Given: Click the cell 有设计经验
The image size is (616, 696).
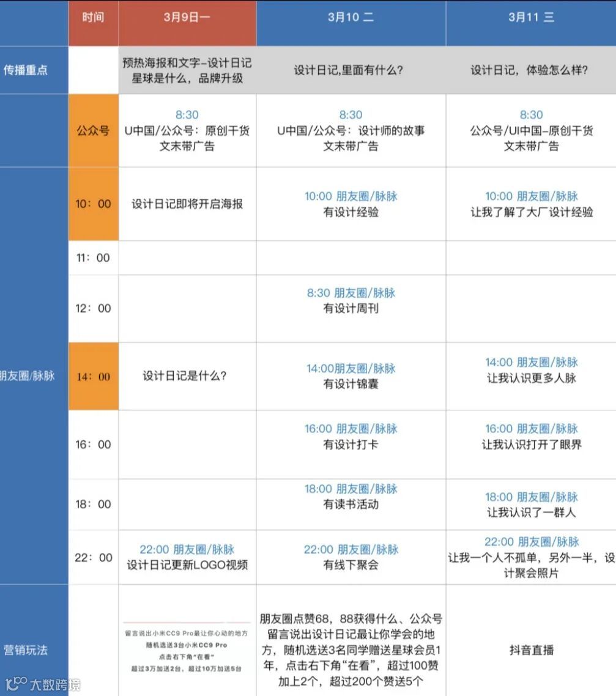Looking at the screenshot, I should click(x=351, y=204).
